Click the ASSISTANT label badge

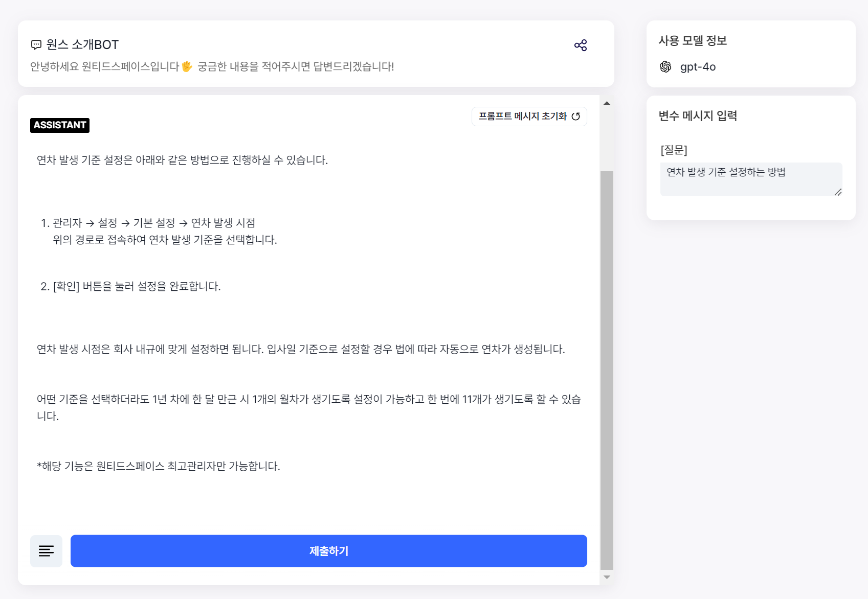(x=60, y=125)
